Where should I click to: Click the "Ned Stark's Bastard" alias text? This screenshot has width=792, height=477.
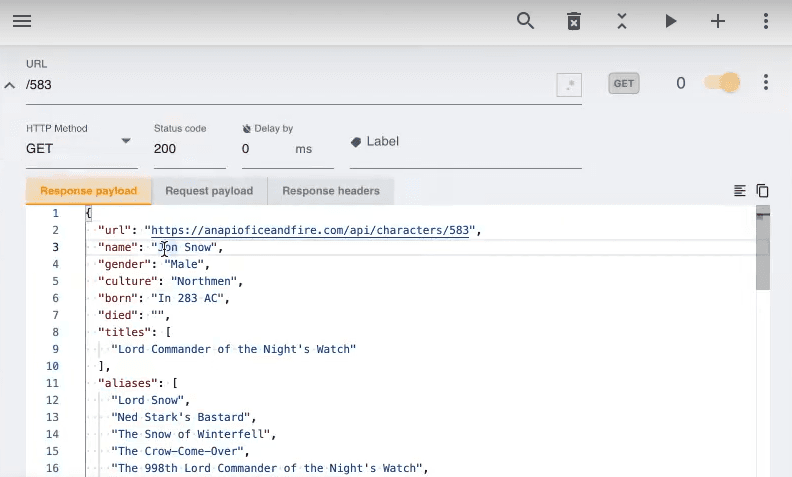coord(181,417)
